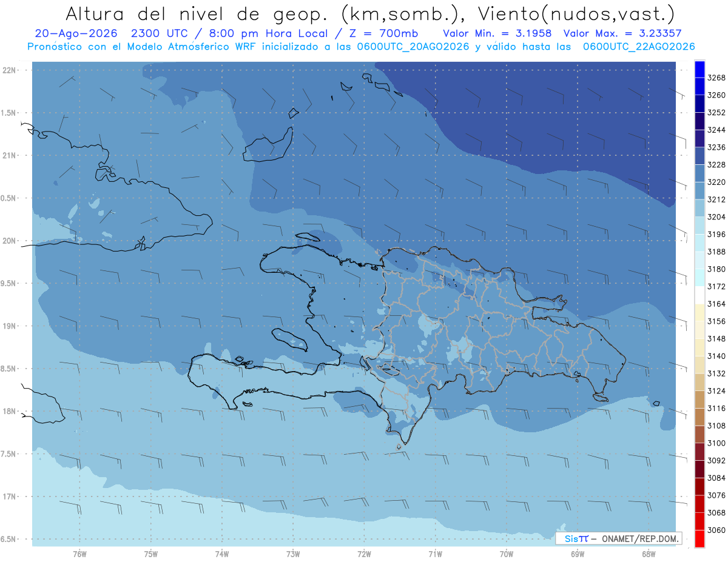
Task: Click the '18N' latitude label
Action: point(10,412)
